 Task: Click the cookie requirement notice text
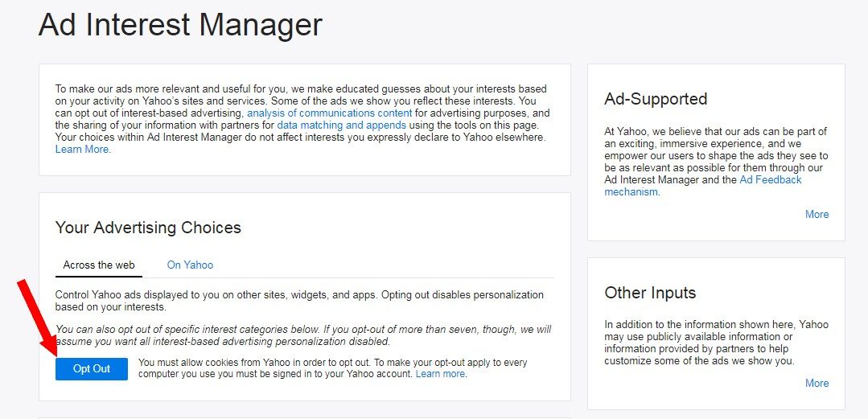click(332, 368)
